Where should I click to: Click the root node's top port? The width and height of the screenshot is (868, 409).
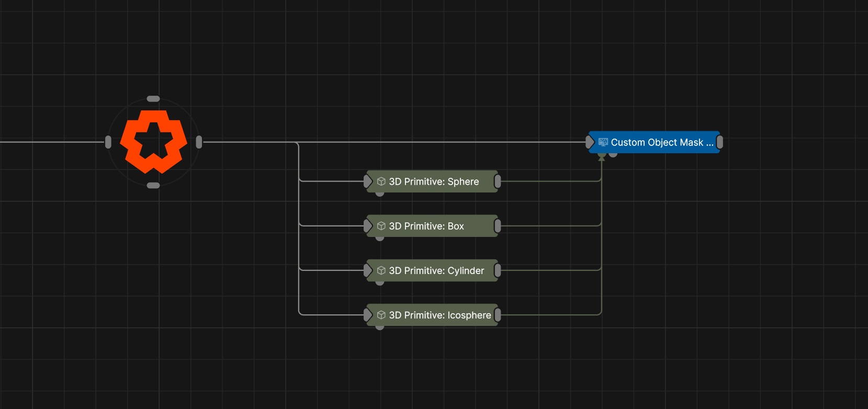(x=153, y=99)
